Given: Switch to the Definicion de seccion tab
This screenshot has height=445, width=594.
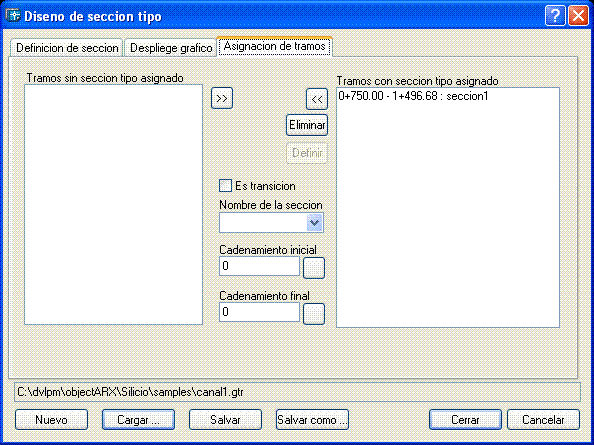Looking at the screenshot, I should 67,48.
